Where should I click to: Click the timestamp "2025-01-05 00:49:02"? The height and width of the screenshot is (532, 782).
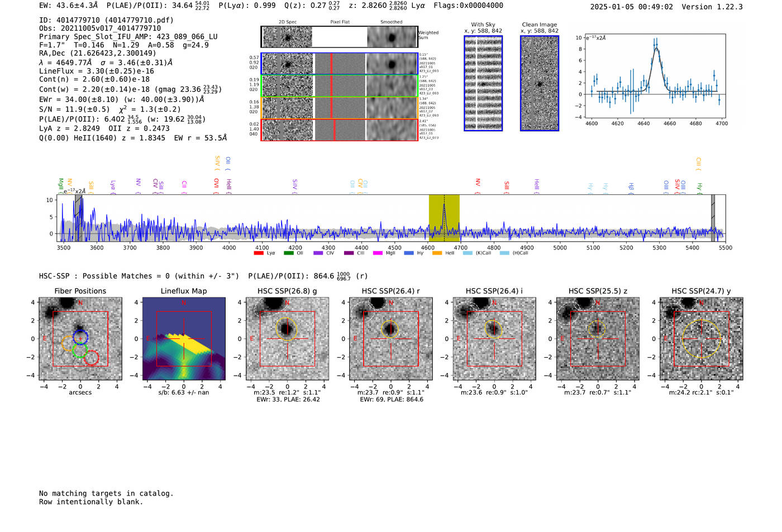click(x=631, y=7)
